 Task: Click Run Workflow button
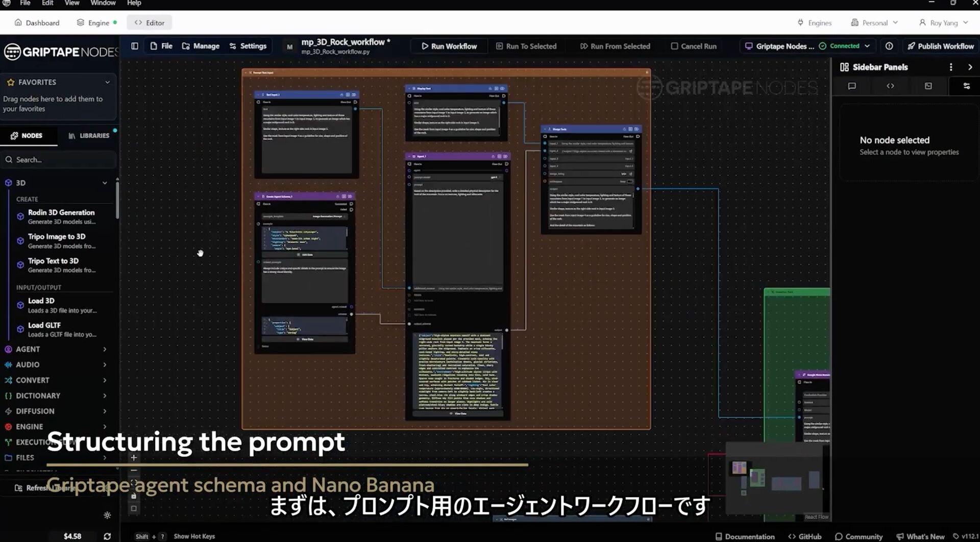point(449,46)
